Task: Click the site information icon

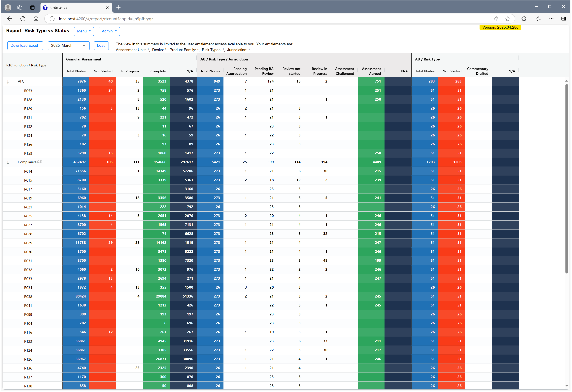Action: [x=52, y=19]
